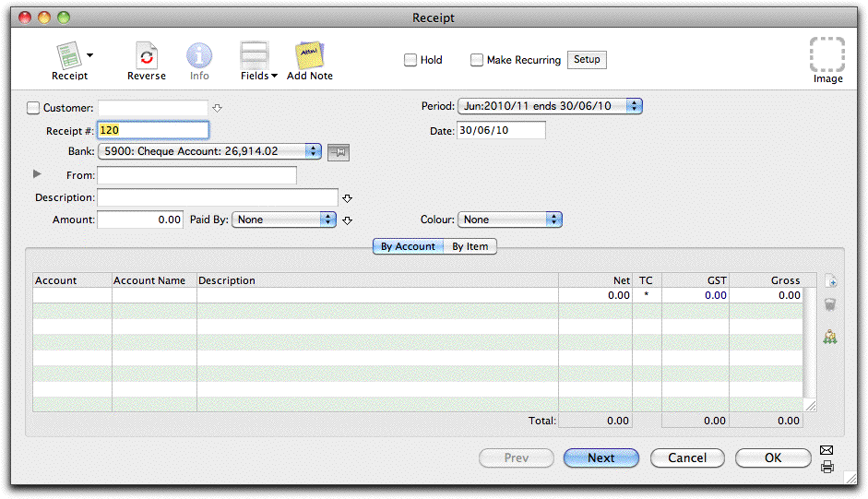This screenshot has width=868, height=499.
Task: Click the Gross column header
Action: coord(767,280)
